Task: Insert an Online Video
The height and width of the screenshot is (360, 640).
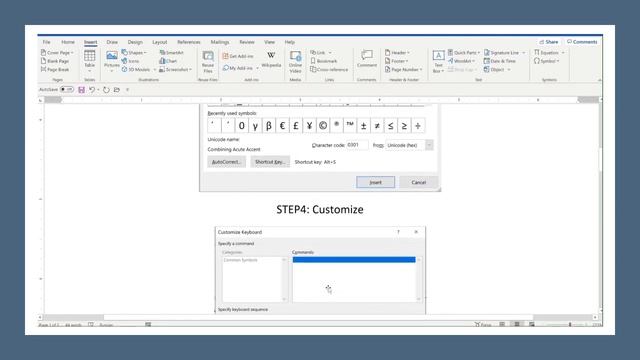Action: 295,62
